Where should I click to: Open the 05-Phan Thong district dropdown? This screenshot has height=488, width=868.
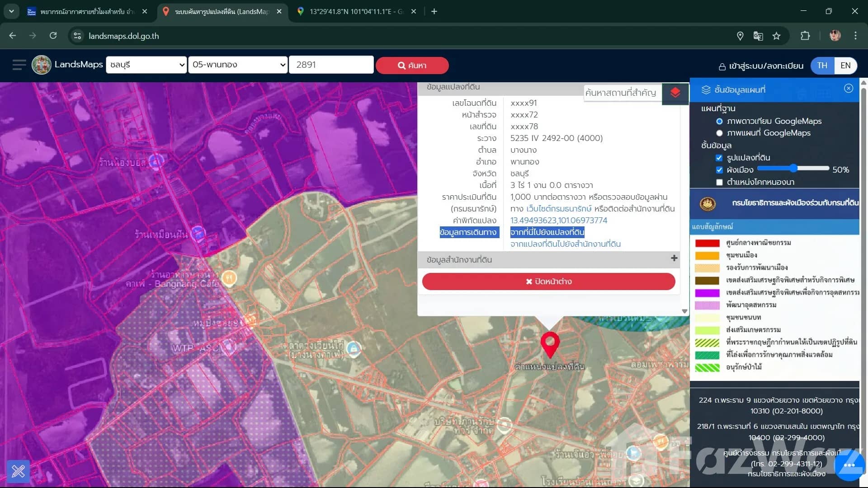point(238,65)
